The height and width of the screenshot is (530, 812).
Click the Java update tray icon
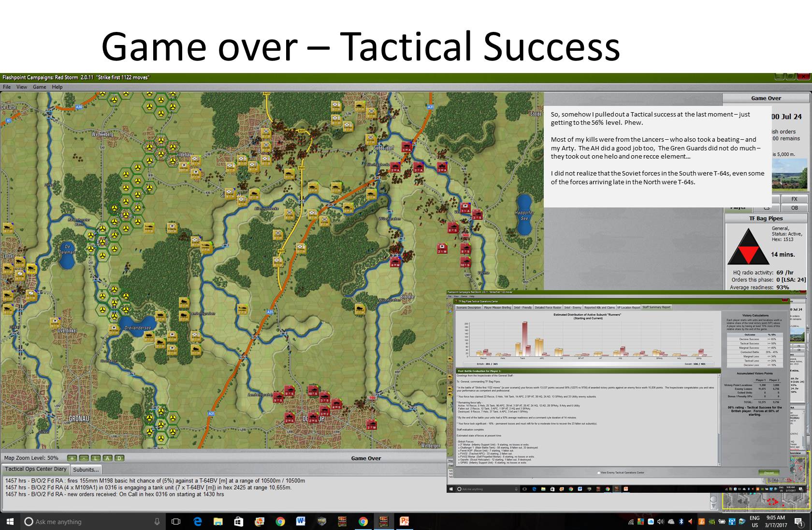coord(702,522)
